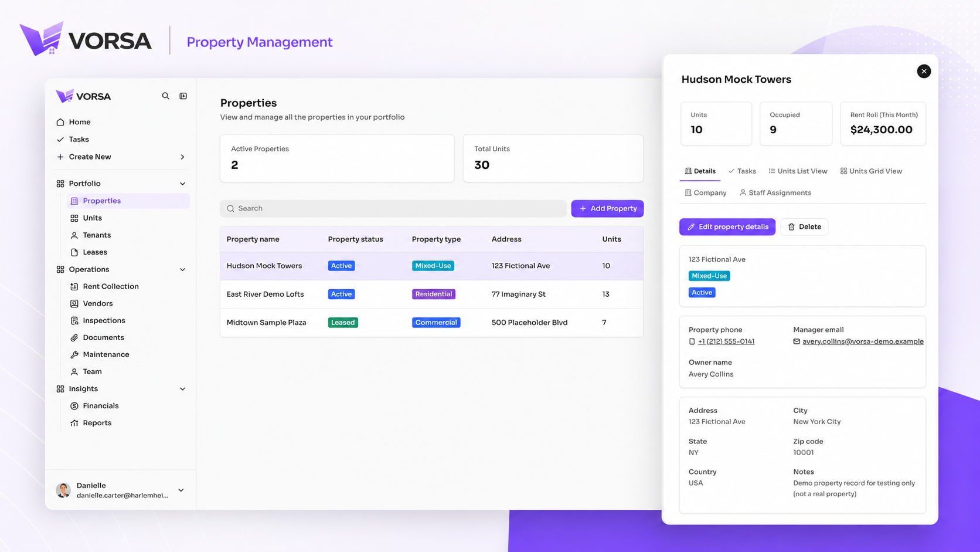
Task: Collapse the Insights section chevron
Action: coord(182,389)
